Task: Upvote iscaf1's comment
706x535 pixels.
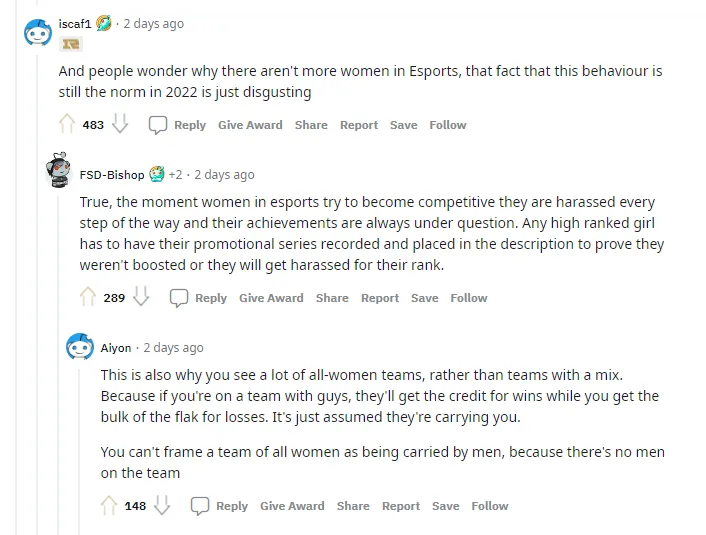Action: tap(68, 125)
